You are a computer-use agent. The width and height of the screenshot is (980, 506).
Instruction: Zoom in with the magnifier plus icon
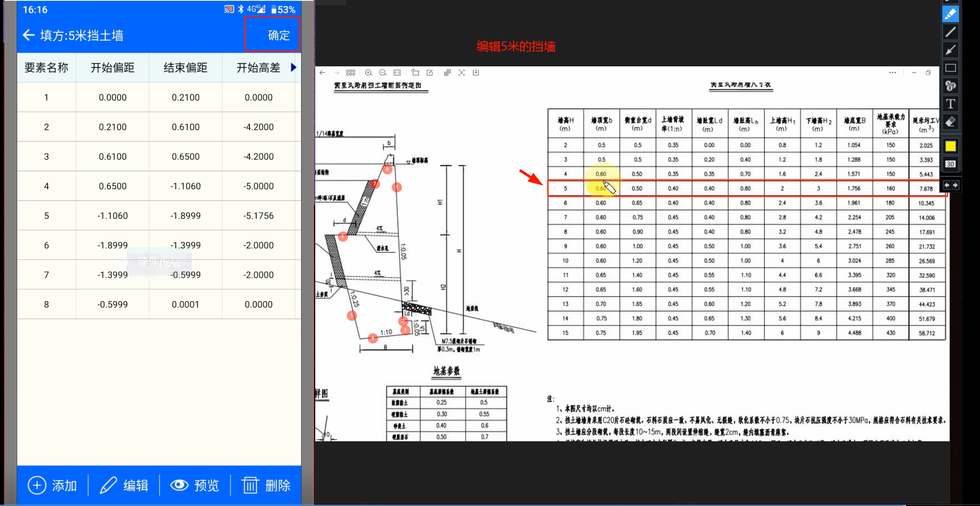369,73
